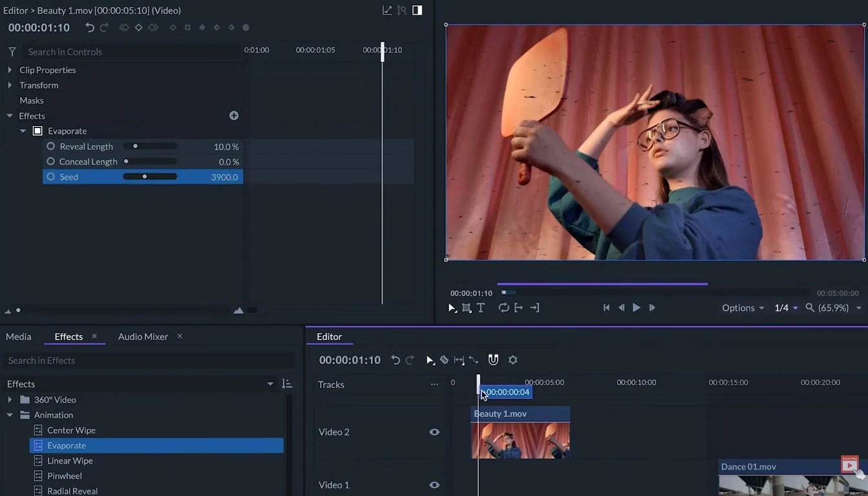Hide the Video 2 track
This screenshot has width=868, height=496.
click(435, 431)
